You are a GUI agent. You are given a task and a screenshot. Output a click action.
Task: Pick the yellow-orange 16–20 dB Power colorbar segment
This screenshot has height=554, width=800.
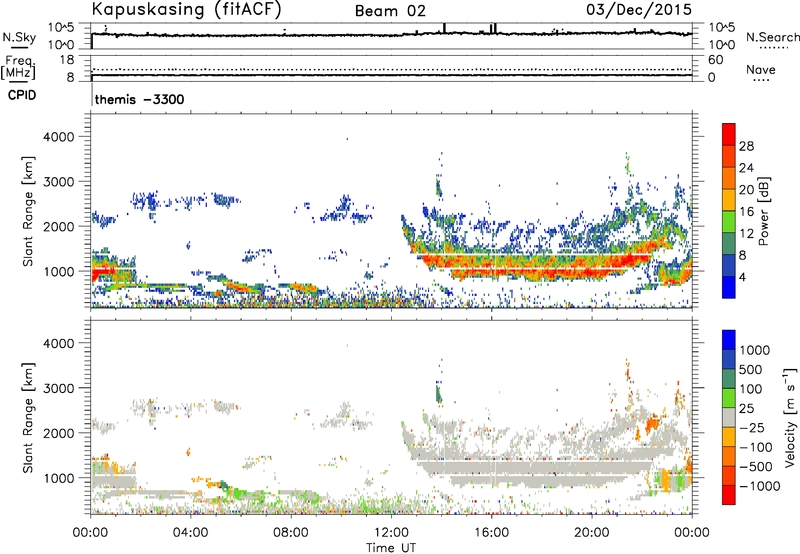click(729, 200)
